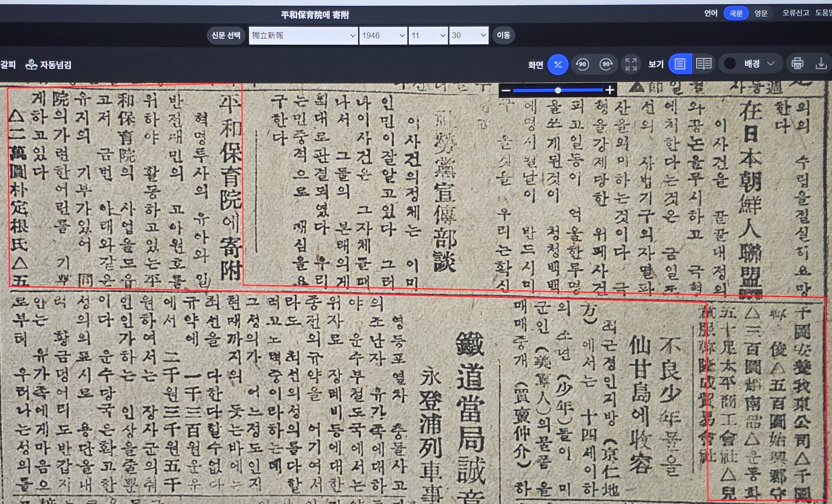832x504 pixels.
Task: Open the 갈피 bookmark menu
Action: tap(8, 64)
